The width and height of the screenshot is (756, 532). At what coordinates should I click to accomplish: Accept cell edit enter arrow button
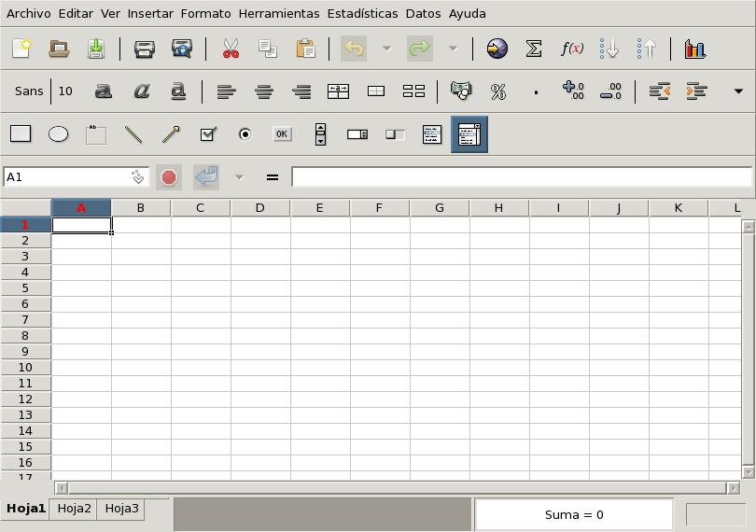(x=206, y=177)
